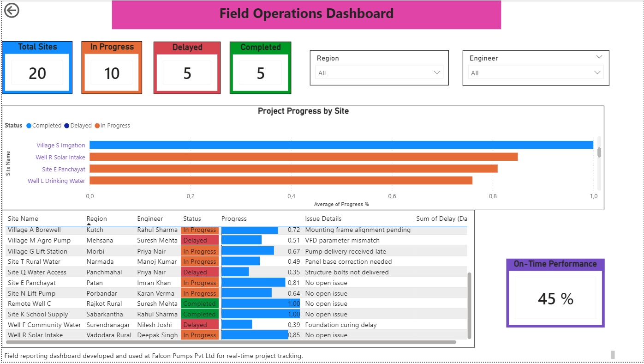This screenshot has width=644, height=364.
Task: Click Sum of Delay column header
Action: 442,218
